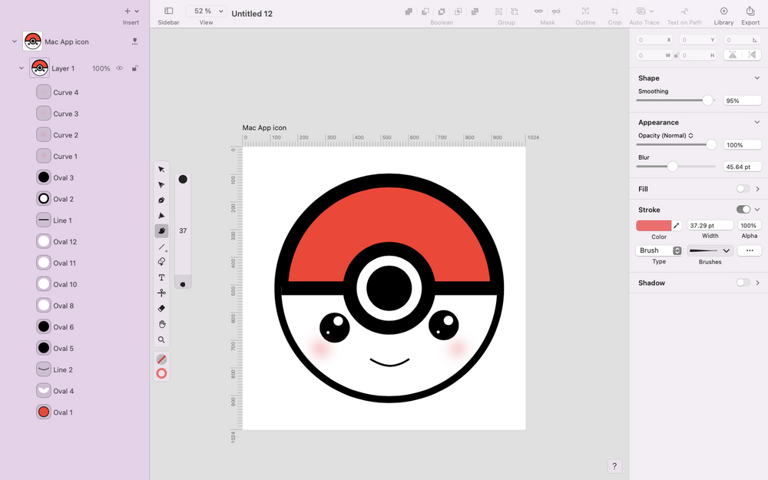
Task: Select the Hand pan tool
Action: tap(161, 324)
